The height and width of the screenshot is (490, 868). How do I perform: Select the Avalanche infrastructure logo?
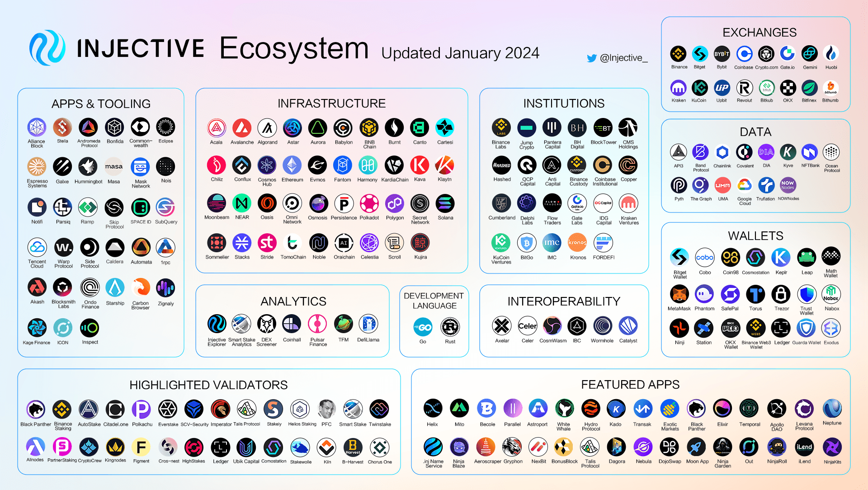click(242, 128)
